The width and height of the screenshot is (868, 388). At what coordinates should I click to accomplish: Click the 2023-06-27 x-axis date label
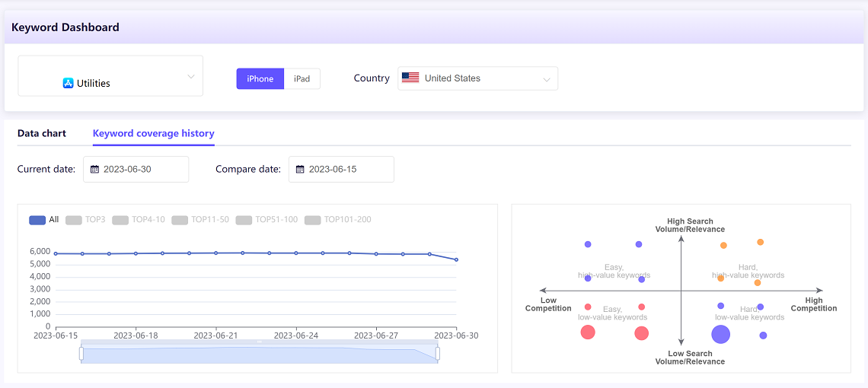click(x=376, y=336)
